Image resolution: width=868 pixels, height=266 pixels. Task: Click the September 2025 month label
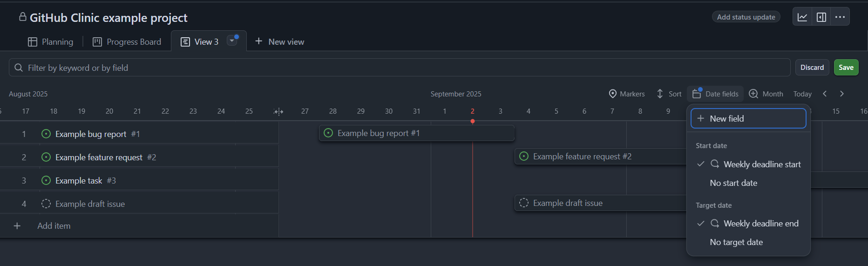(456, 94)
